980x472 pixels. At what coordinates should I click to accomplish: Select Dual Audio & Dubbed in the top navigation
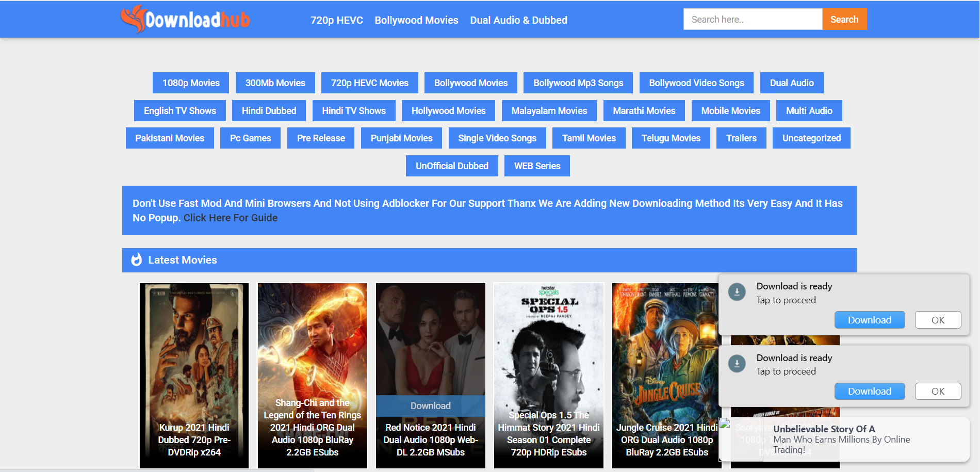pos(518,20)
